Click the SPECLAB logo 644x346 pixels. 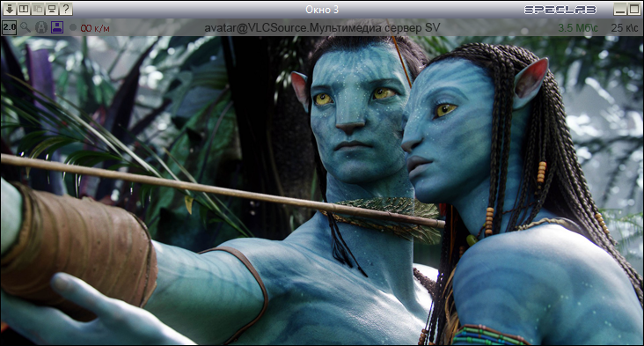tap(560, 10)
